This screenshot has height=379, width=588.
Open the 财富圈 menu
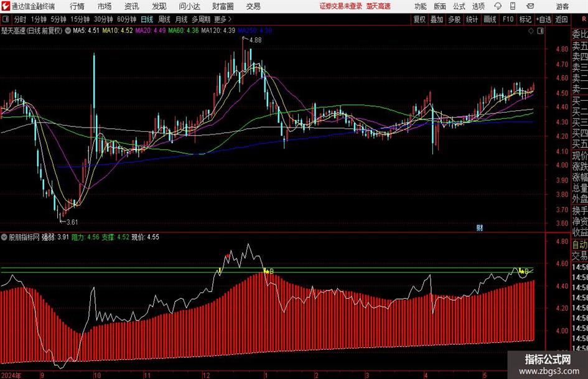pyautogui.click(x=223, y=6)
